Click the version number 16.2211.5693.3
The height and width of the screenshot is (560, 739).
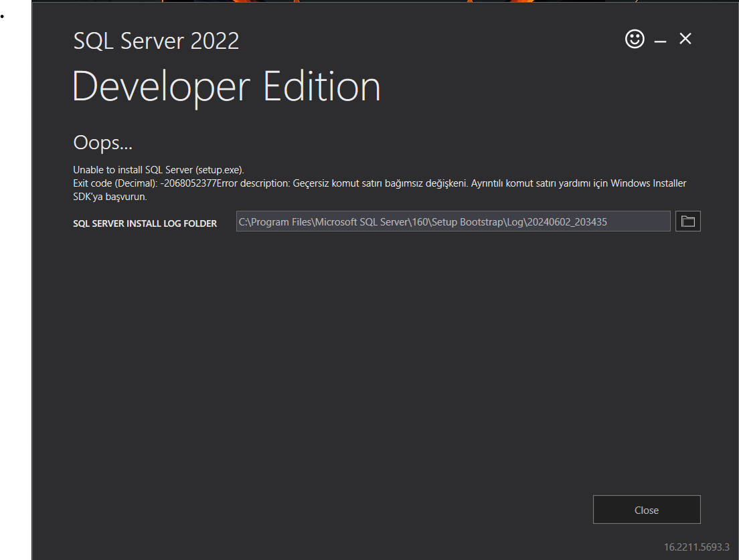pos(697,547)
